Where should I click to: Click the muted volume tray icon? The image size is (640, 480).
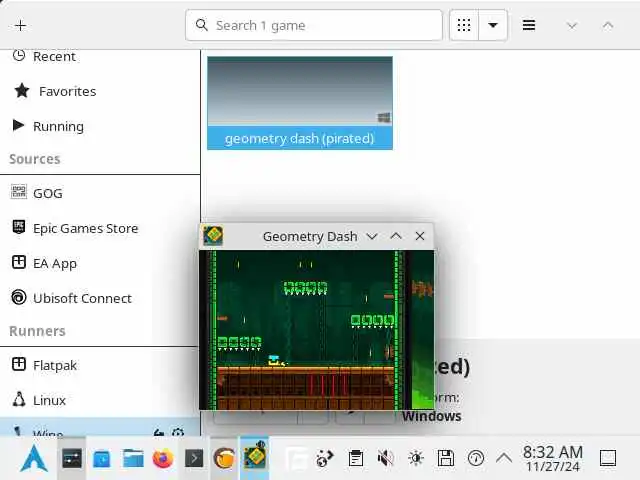point(385,458)
